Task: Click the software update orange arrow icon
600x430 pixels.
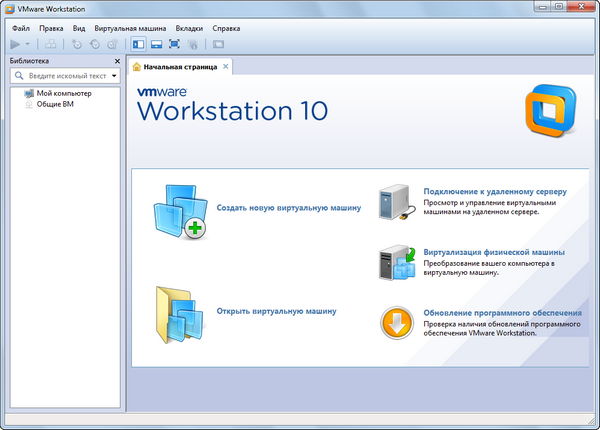Action: (x=395, y=323)
